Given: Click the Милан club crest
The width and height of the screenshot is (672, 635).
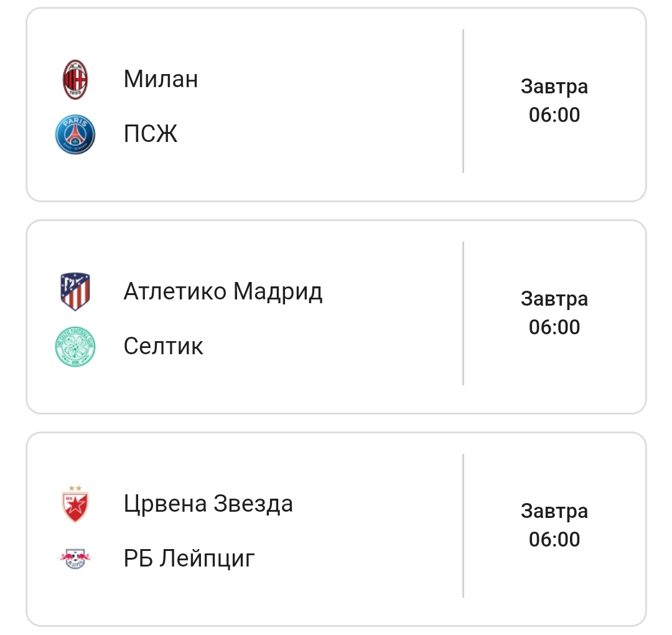Looking at the screenshot, I should [75, 78].
